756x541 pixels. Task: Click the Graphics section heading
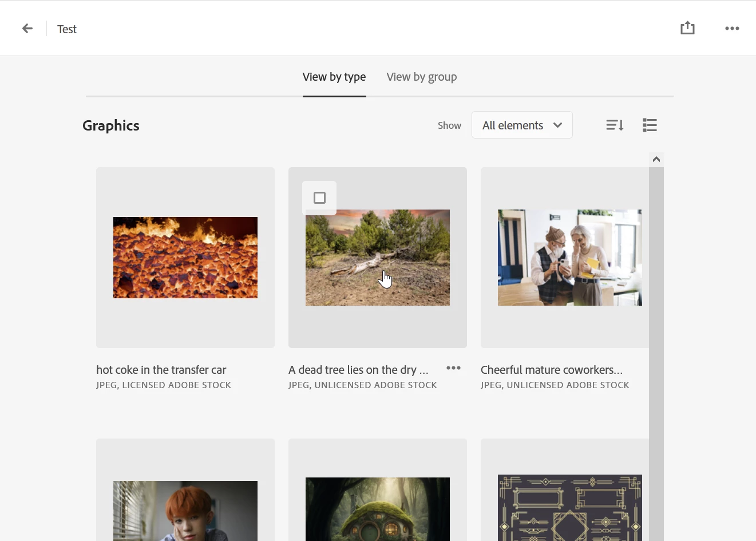[x=111, y=125]
